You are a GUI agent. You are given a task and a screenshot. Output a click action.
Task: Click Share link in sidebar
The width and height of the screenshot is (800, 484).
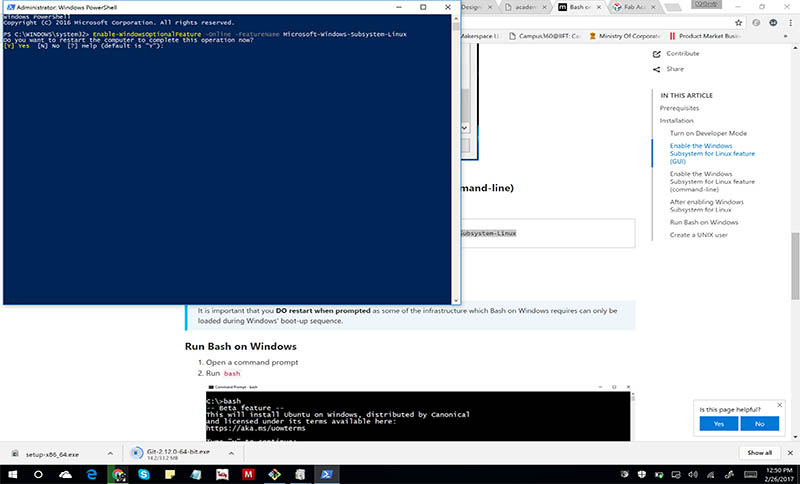[x=674, y=69]
